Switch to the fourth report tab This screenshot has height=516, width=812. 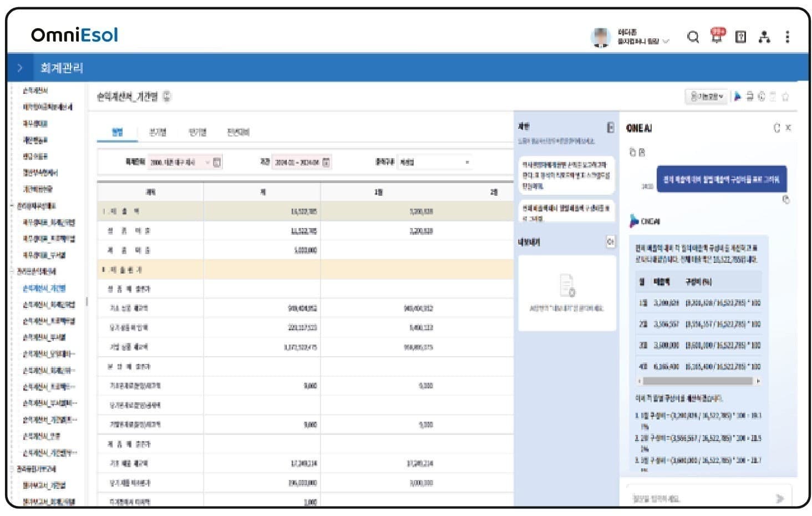238,132
